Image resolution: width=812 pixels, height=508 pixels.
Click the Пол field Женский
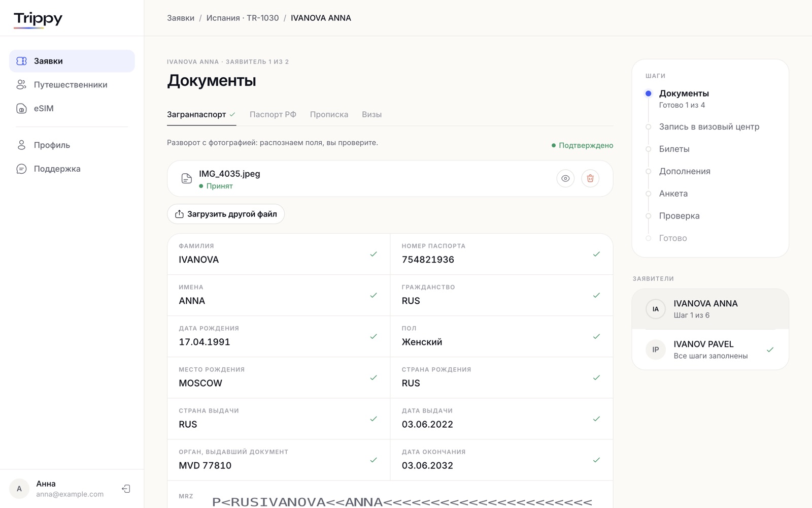click(x=501, y=336)
